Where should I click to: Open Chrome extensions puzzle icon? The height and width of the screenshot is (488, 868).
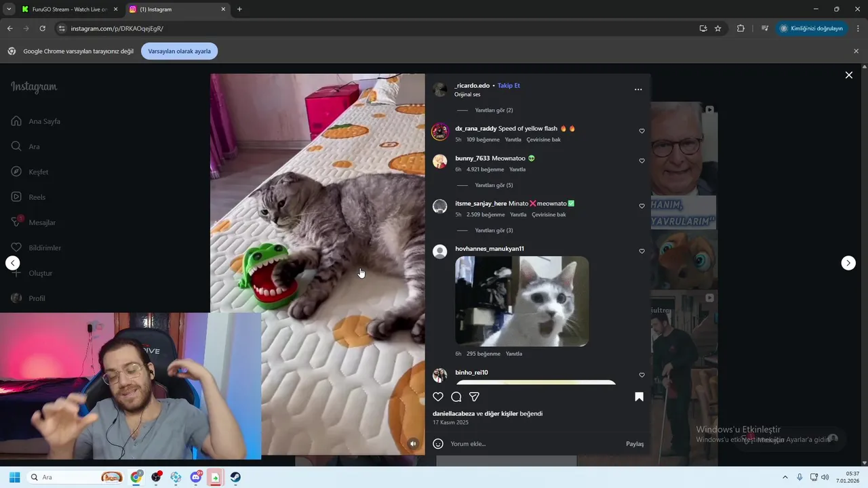(741, 28)
